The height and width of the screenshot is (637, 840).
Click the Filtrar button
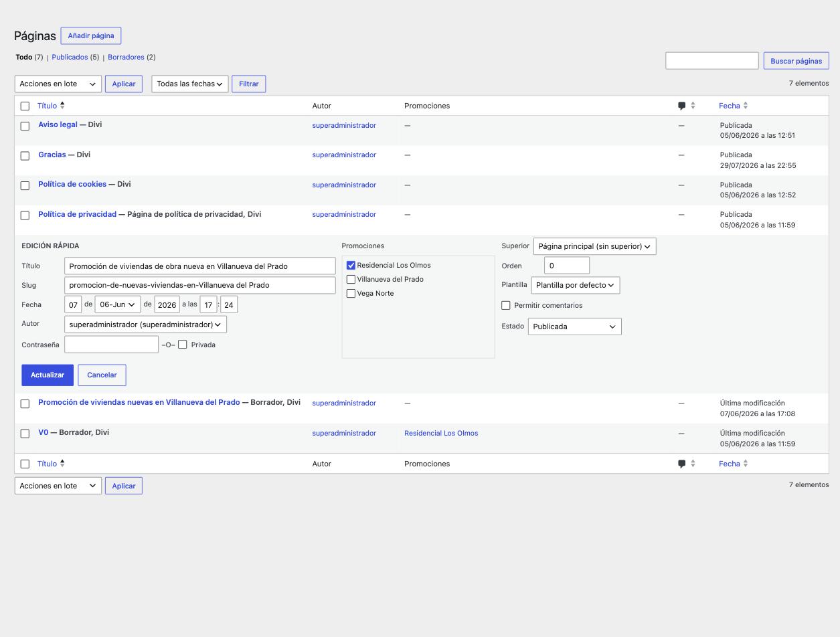(249, 84)
